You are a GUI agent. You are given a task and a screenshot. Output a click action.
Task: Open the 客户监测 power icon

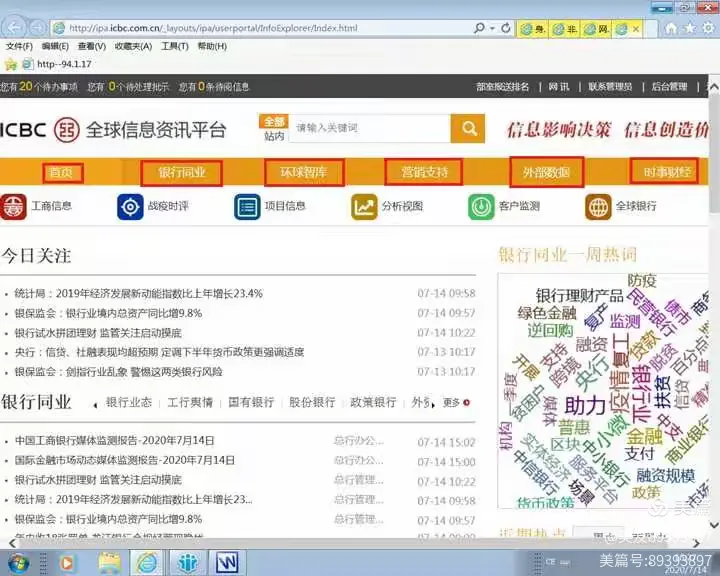481,207
